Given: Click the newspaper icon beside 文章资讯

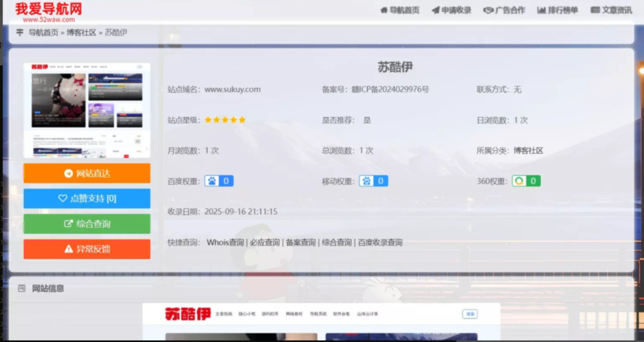Looking at the screenshot, I should click(x=595, y=10).
